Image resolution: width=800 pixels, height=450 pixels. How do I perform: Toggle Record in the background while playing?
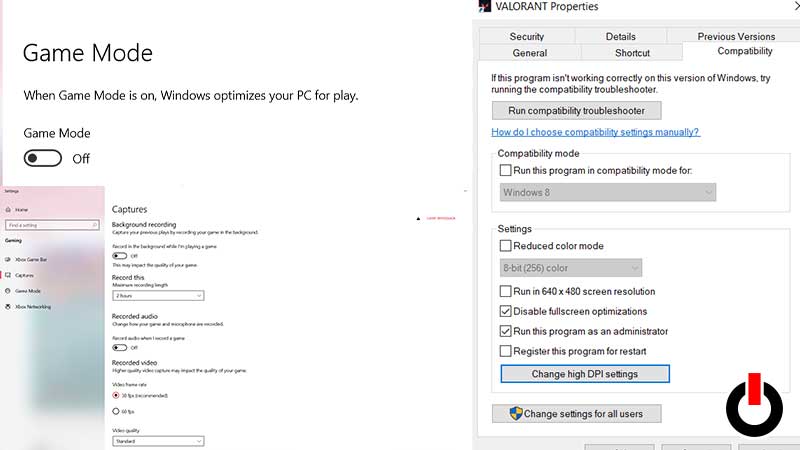120,256
